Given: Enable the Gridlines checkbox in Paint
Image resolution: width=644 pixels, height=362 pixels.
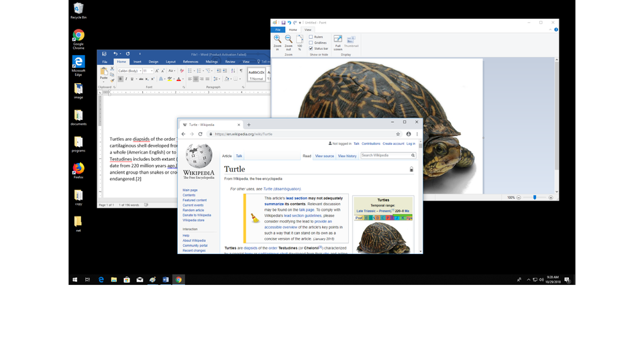Looking at the screenshot, I should [x=311, y=43].
